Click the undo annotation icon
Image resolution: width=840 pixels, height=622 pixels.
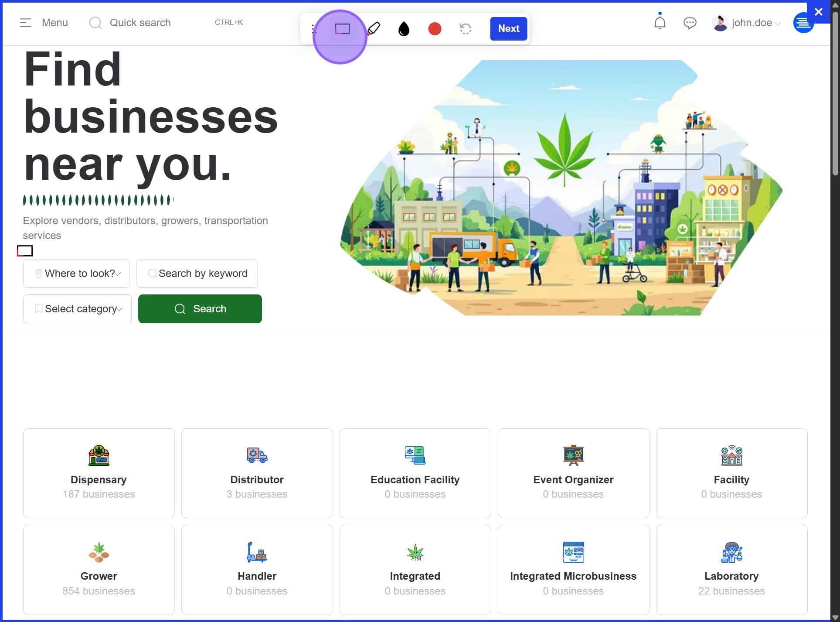pos(465,29)
